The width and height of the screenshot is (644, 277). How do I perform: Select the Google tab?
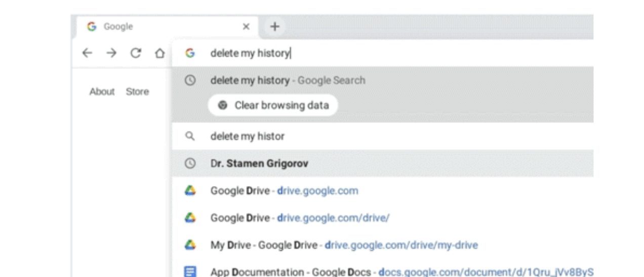[152, 27]
